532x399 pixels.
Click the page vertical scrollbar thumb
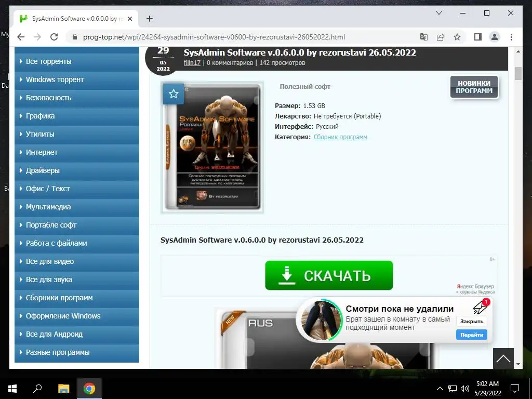click(518, 73)
